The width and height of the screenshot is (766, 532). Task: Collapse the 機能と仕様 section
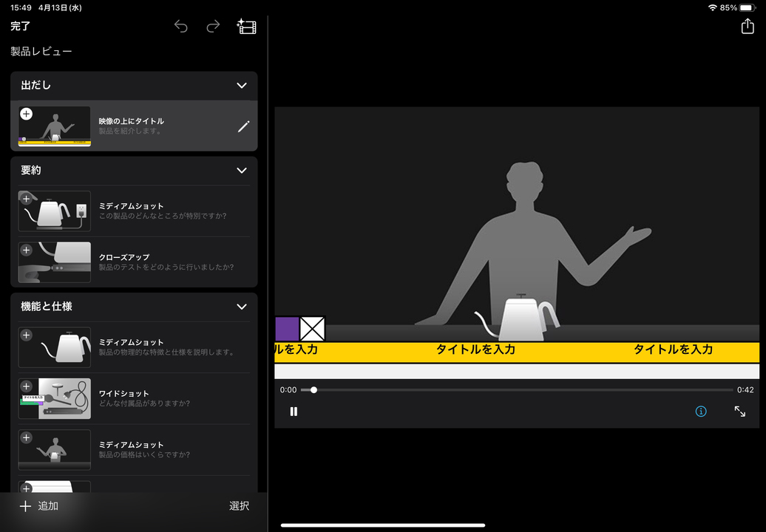(241, 307)
